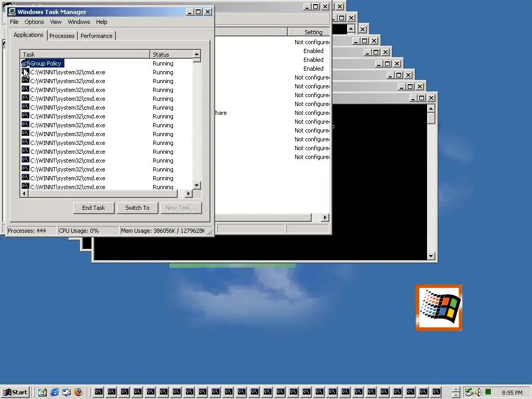532x399 pixels.
Task: Click the 8:55 PM system clock
Action: click(x=512, y=393)
